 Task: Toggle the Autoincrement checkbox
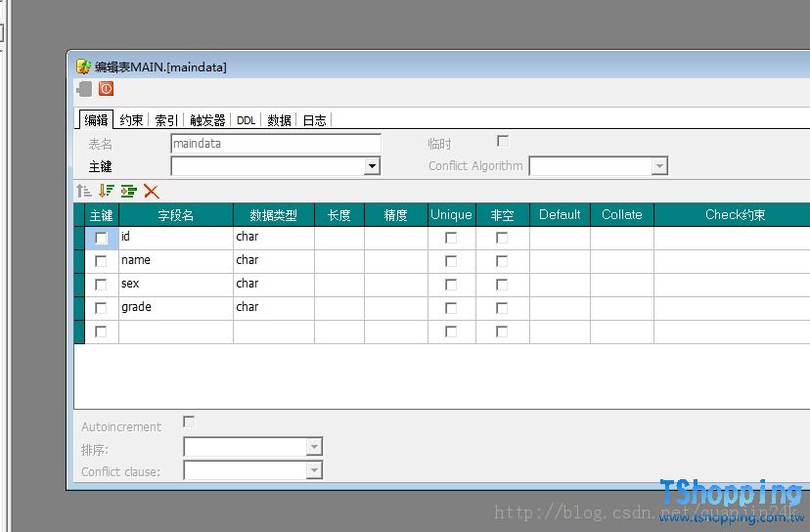(x=189, y=422)
